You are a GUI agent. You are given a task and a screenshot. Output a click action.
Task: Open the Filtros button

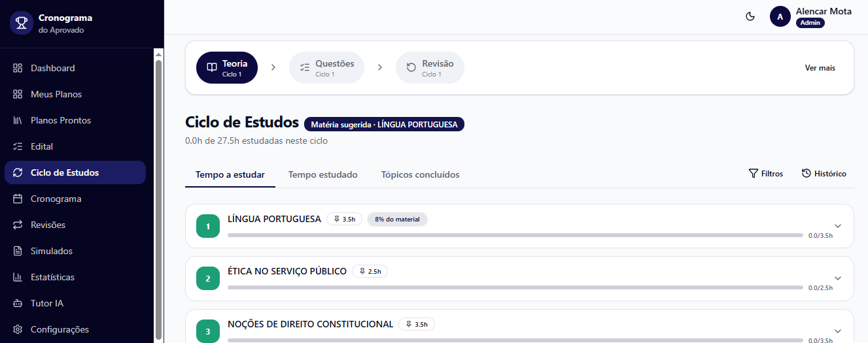tap(766, 173)
